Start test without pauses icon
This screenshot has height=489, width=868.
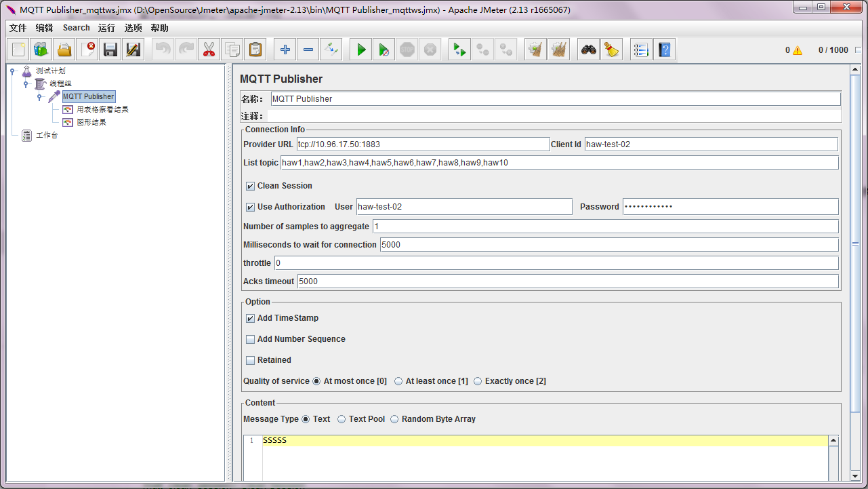[384, 50]
